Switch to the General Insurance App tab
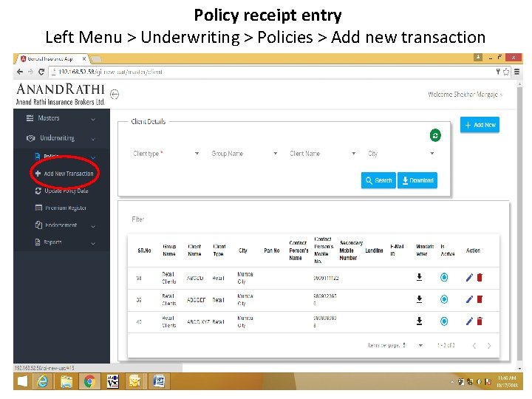Image resolution: width=532 pixels, height=399 pixels. click(x=52, y=58)
